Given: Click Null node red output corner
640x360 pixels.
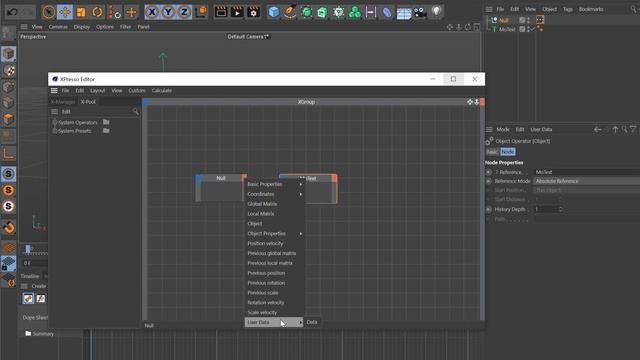Looking at the screenshot, I should click(244, 177).
